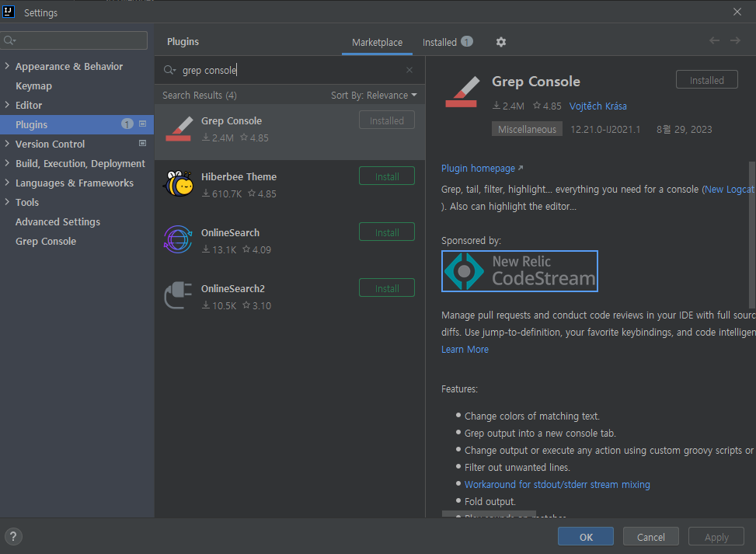Install the OnlineSearch plugin

click(x=387, y=232)
